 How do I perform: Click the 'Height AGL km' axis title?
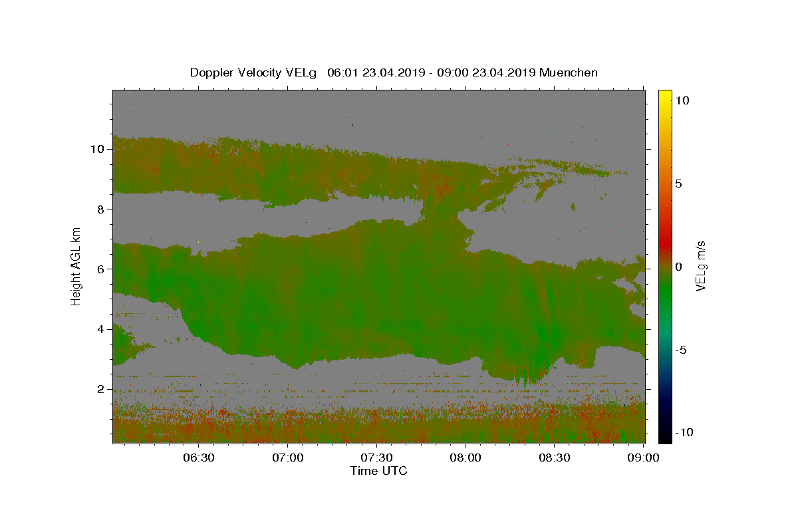pyautogui.click(x=76, y=267)
